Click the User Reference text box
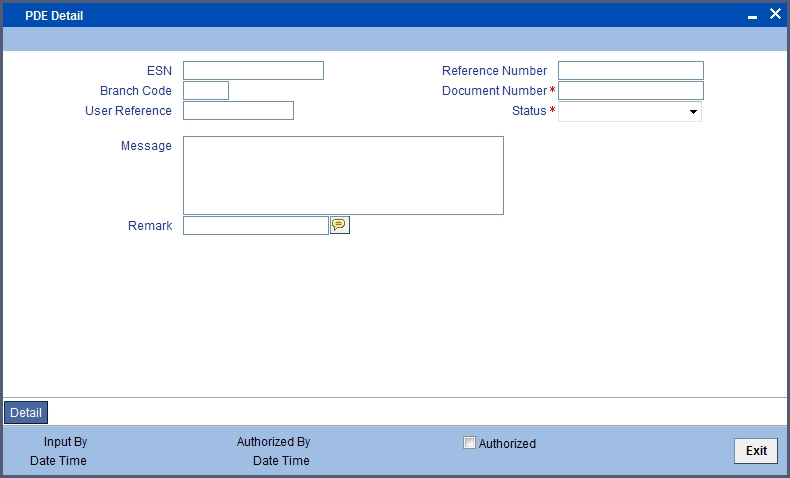Image resolution: width=790 pixels, height=478 pixels. click(x=238, y=111)
